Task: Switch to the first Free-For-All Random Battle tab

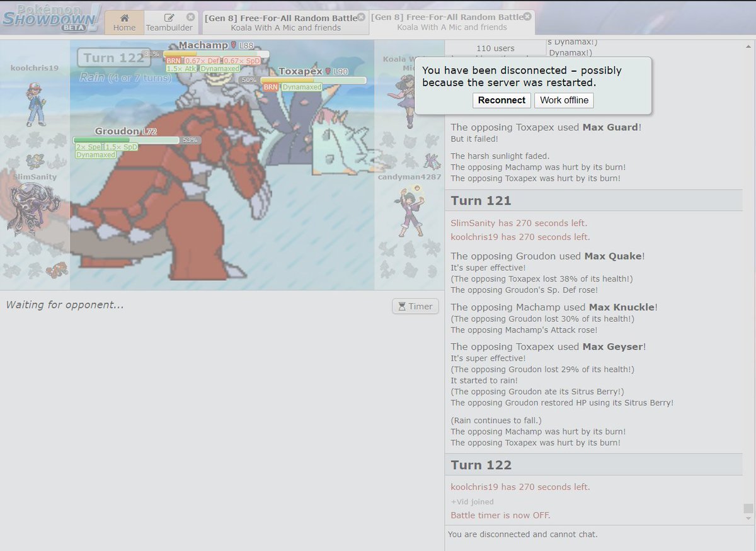Action: coord(285,22)
